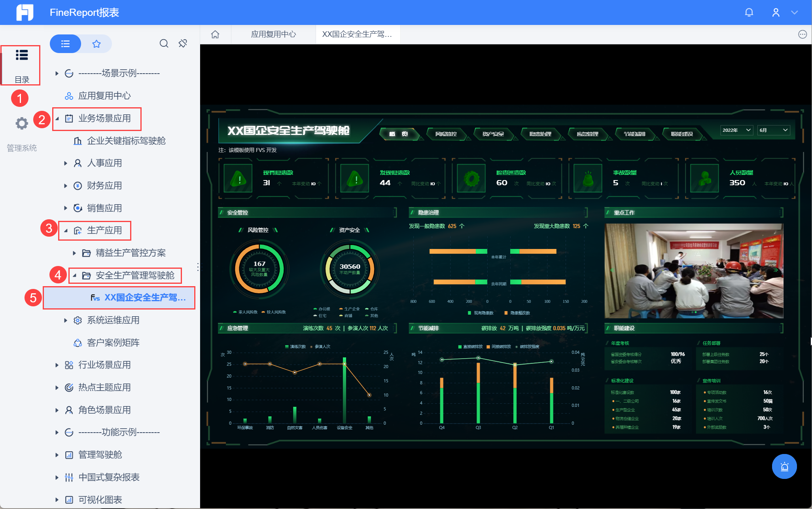Open the 2022年 year dropdown
Image resolution: width=812 pixels, height=509 pixels.
pyautogui.click(x=736, y=130)
